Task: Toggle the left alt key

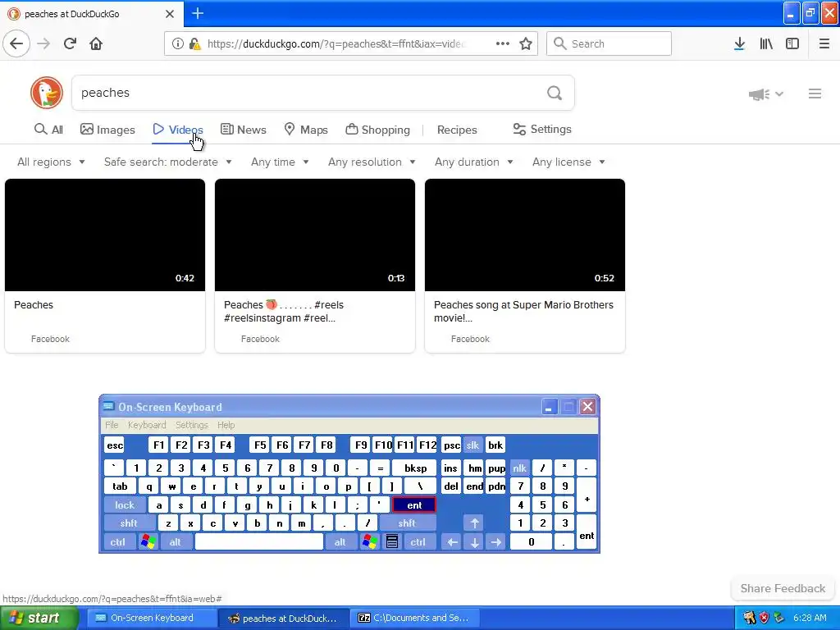Action: point(176,542)
